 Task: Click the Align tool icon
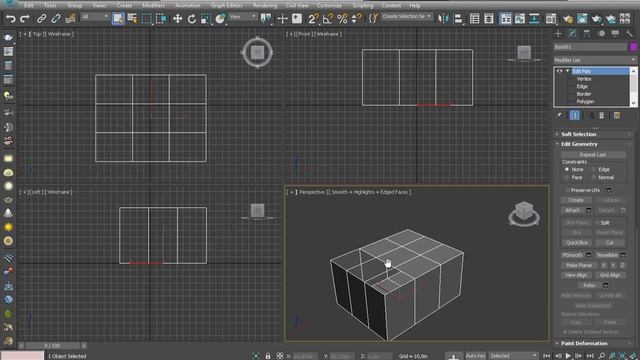458,19
